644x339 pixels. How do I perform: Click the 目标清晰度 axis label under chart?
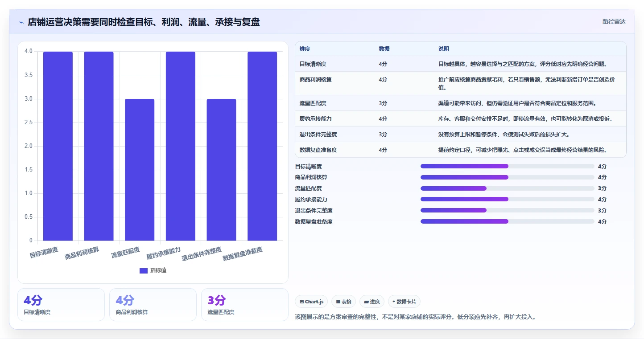(x=44, y=253)
